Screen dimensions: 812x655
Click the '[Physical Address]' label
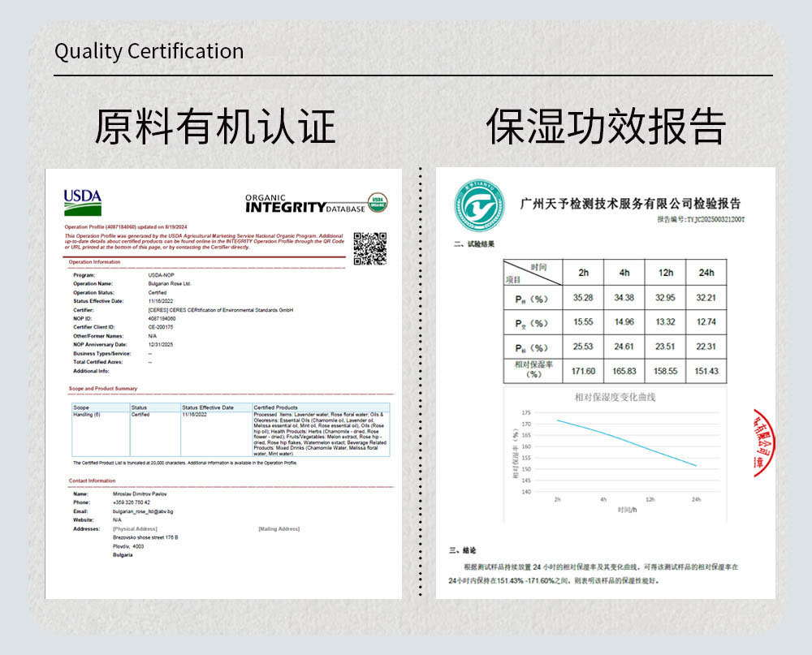point(135,528)
